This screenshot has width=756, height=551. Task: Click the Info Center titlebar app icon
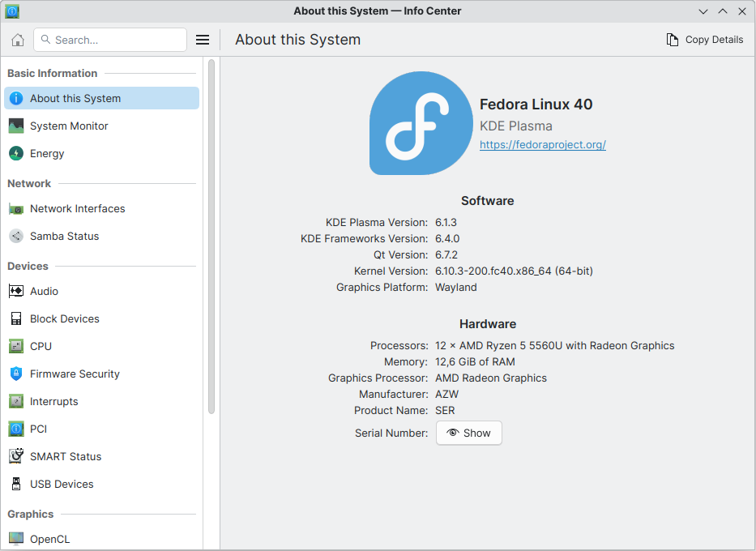click(12, 11)
